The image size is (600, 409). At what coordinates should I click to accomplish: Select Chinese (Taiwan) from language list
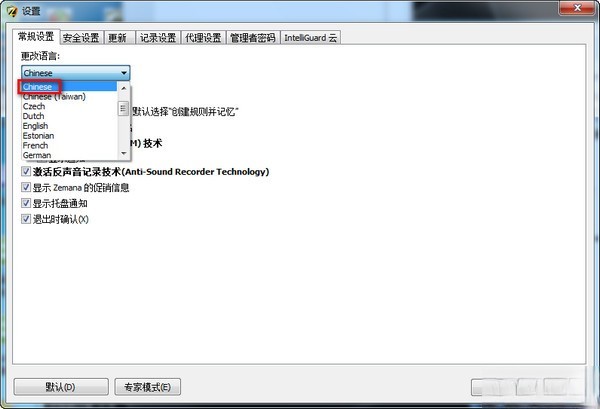pos(54,96)
